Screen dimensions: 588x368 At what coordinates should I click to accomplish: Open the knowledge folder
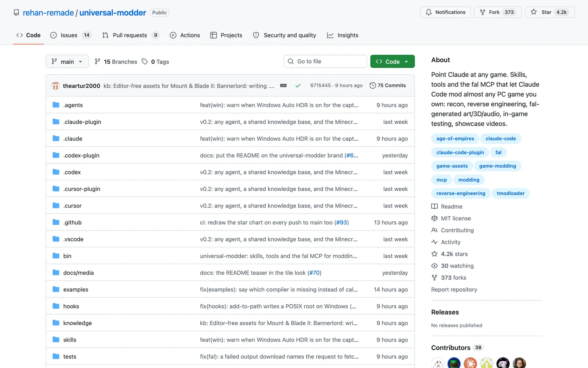click(78, 323)
